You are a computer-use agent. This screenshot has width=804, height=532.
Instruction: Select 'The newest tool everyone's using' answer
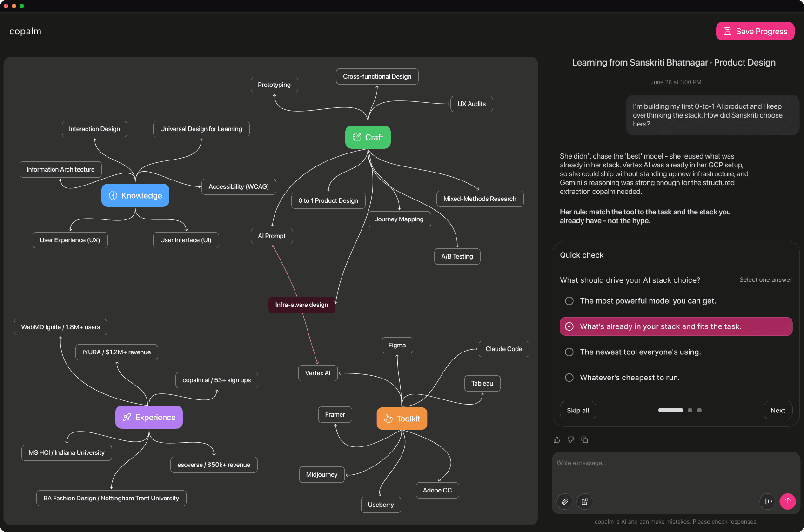(676, 352)
